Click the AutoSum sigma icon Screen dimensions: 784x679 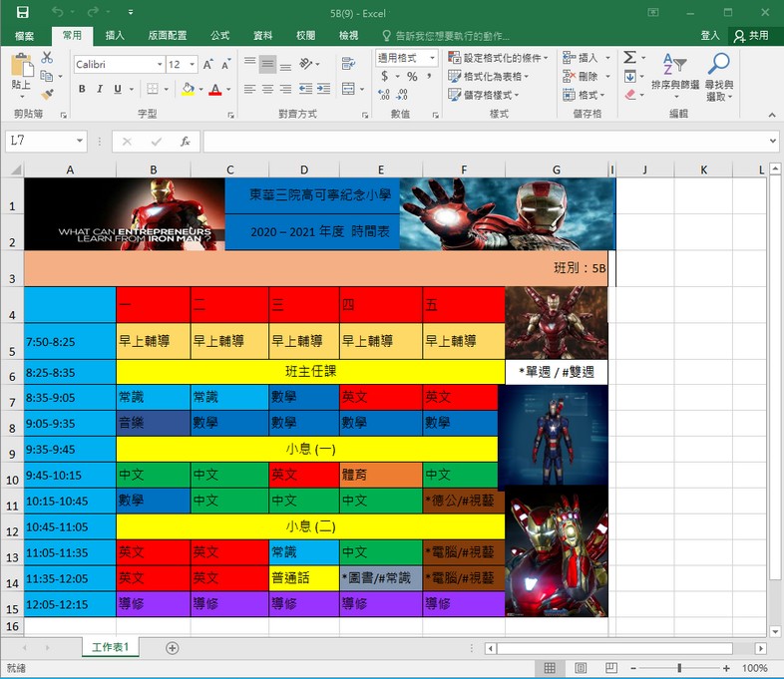629,58
